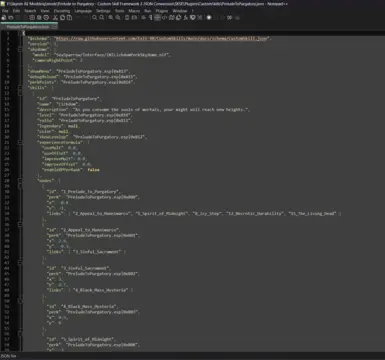Open the Settings menu
This screenshot has height=360, width=385.
[103, 11]
